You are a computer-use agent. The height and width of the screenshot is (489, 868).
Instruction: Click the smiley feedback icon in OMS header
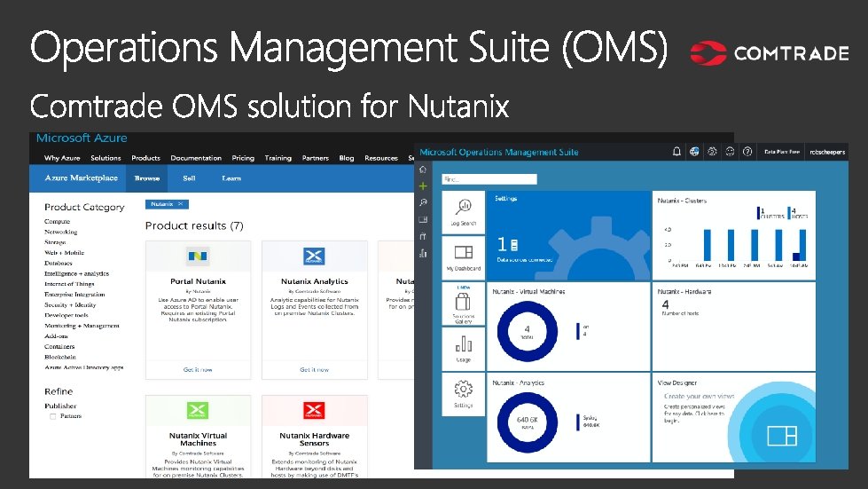tap(730, 151)
